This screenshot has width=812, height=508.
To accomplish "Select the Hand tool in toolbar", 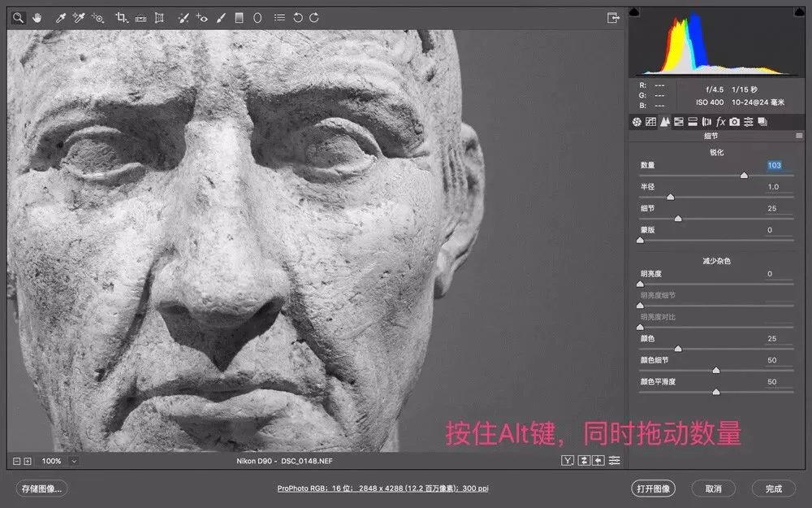I will pos(37,18).
